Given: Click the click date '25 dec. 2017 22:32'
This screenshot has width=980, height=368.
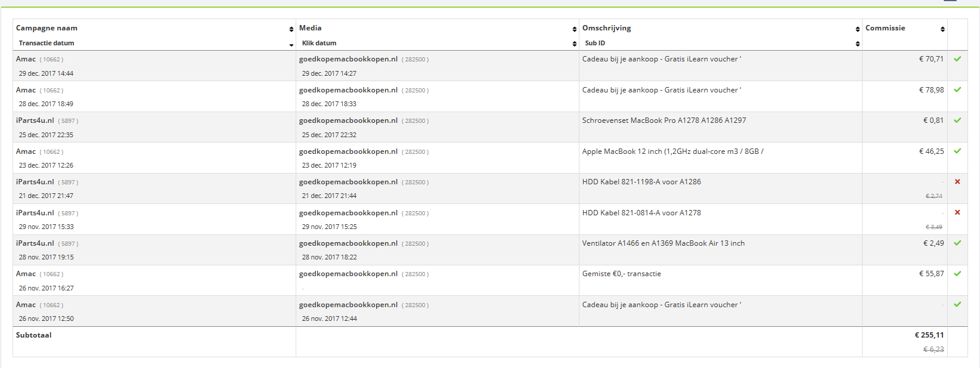Looking at the screenshot, I should pos(329,135).
